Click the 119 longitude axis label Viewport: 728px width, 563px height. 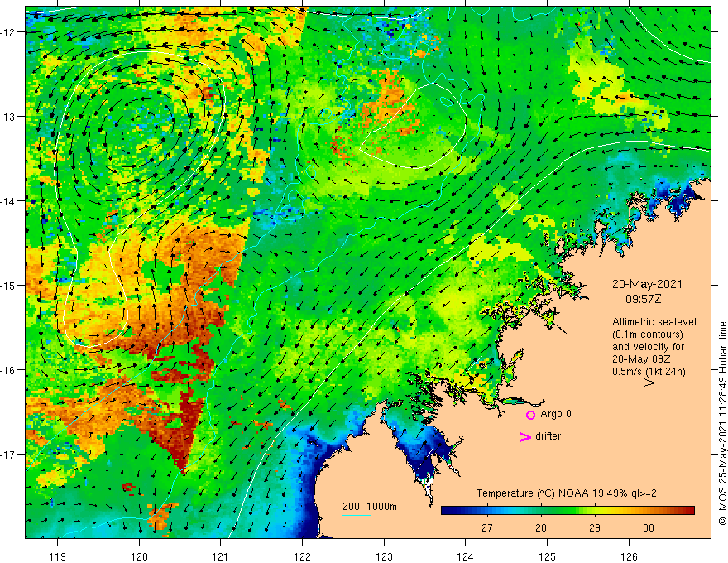(x=58, y=556)
